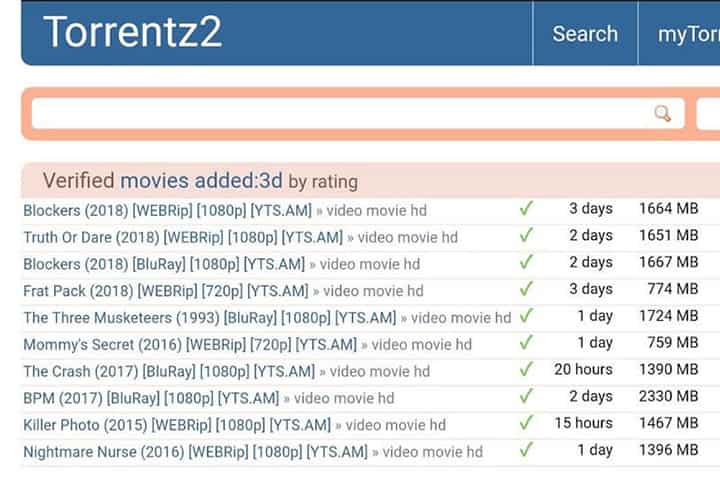The width and height of the screenshot is (720, 480).
Task: Click the Torrentz2 site logo
Action: (x=133, y=32)
